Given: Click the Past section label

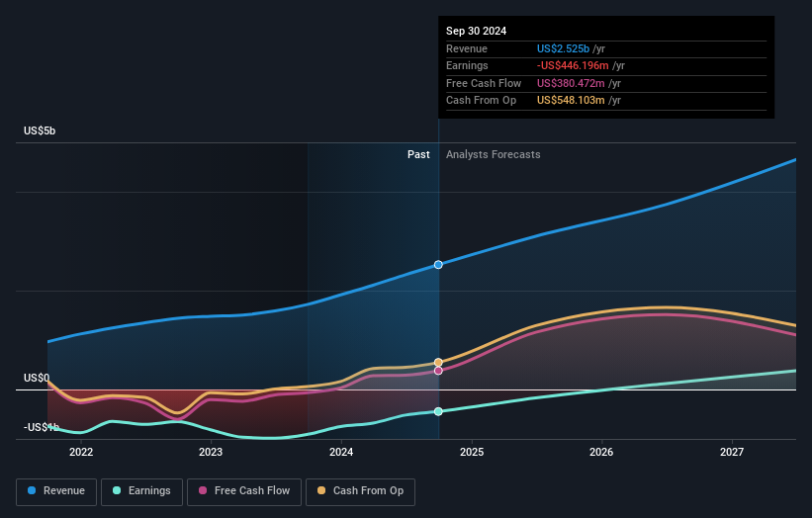Looking at the screenshot, I should (418, 154).
